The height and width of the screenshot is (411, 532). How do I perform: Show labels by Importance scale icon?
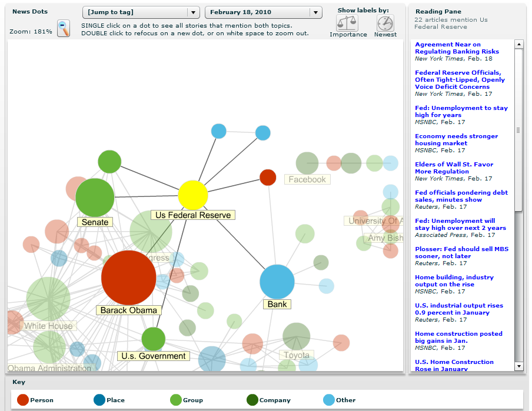(x=347, y=24)
